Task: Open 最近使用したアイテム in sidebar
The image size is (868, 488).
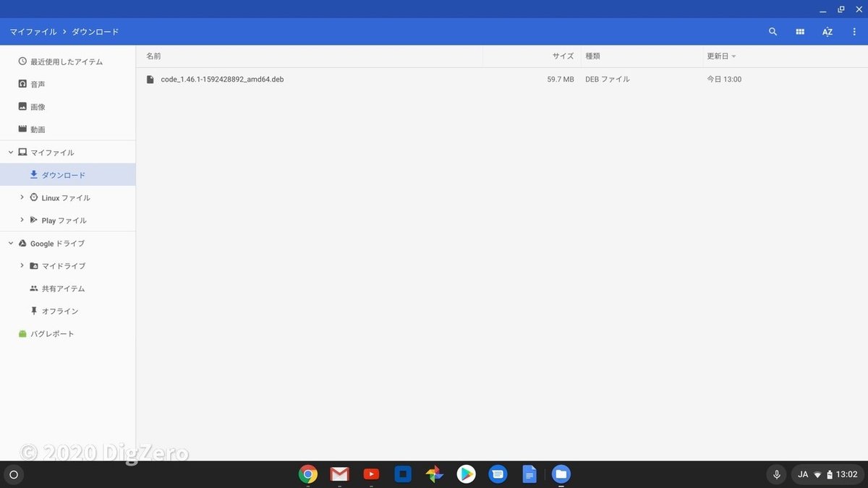Action: (x=67, y=61)
